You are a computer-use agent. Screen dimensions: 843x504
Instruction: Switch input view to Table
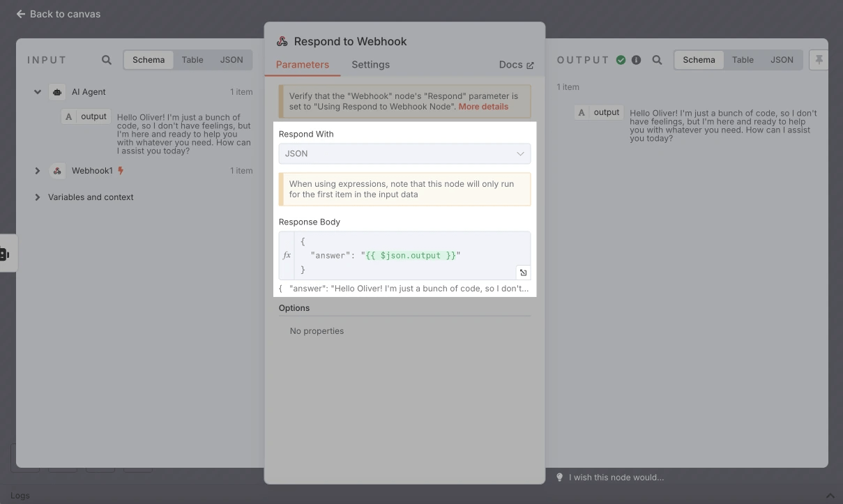[192, 60]
